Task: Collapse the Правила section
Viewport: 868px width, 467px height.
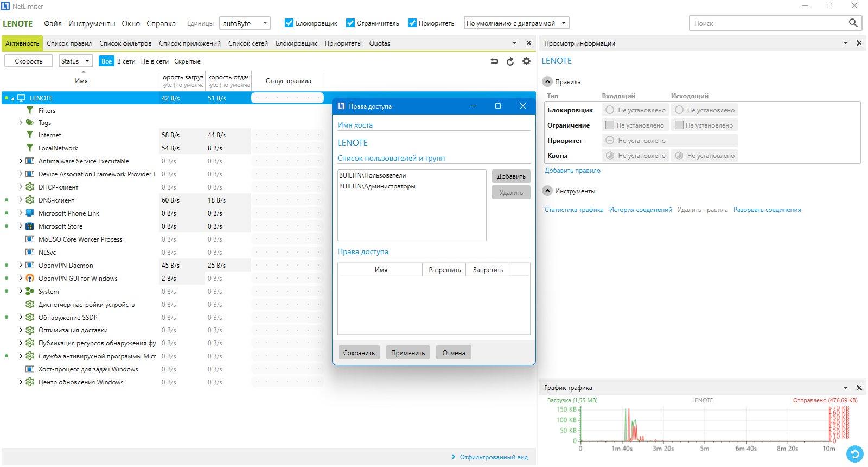Action: [x=547, y=82]
